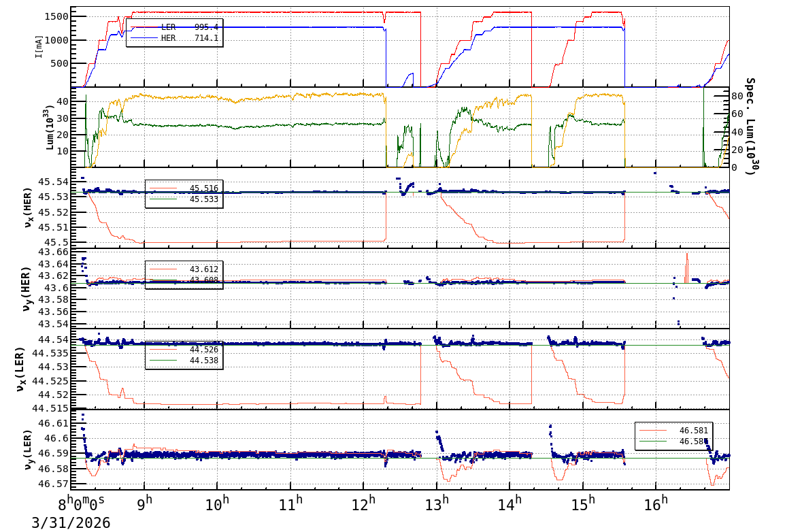Screen dimensions: 785x532
Task: Click the 45.52 axis tick label
Action: [54, 212]
